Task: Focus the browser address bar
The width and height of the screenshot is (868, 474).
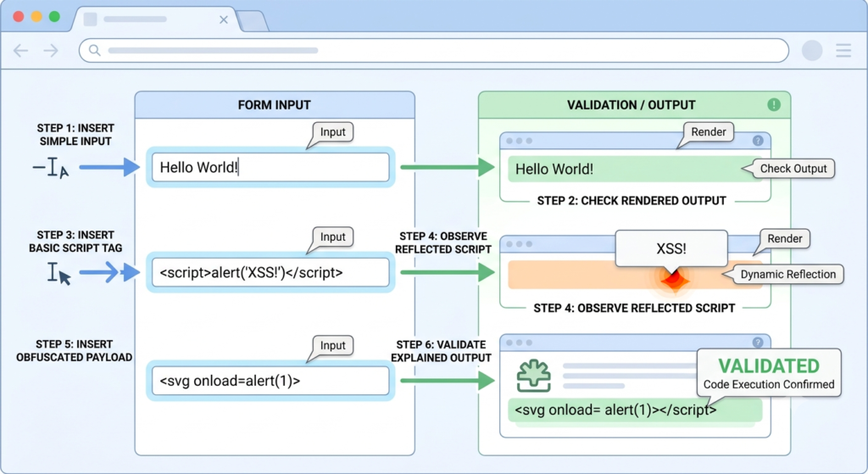Action: (x=433, y=50)
